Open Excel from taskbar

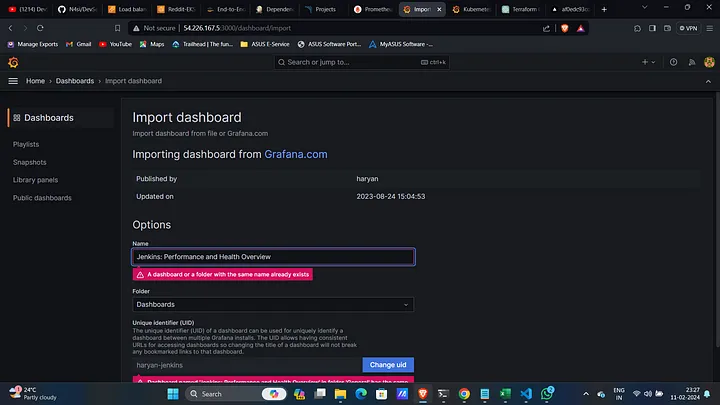click(x=505, y=394)
